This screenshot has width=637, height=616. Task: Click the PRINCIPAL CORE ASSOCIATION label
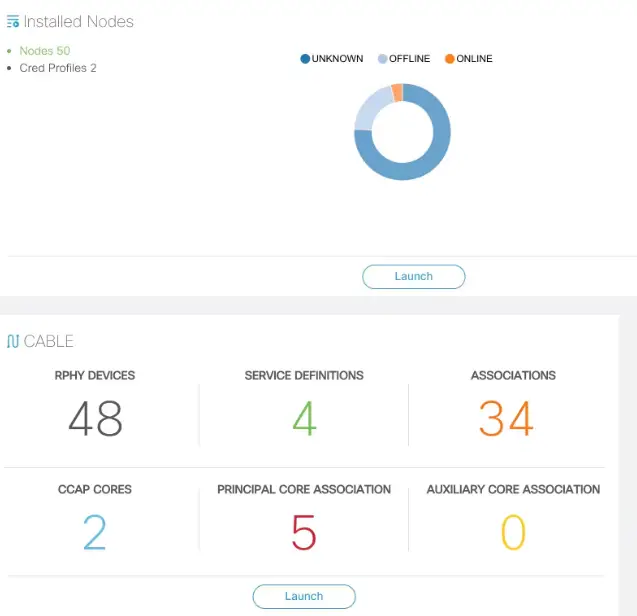[x=304, y=489]
